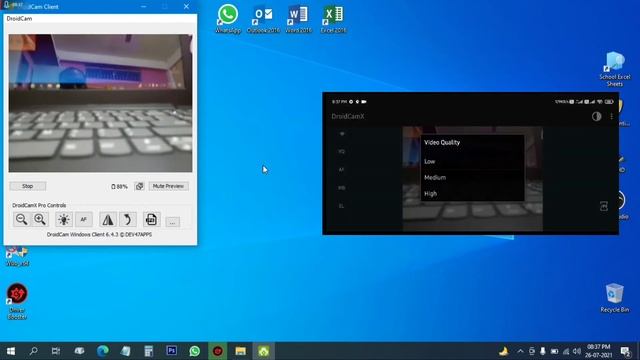
Task: Click the zoom out magnifier in Pro Controls
Action: tap(21, 220)
